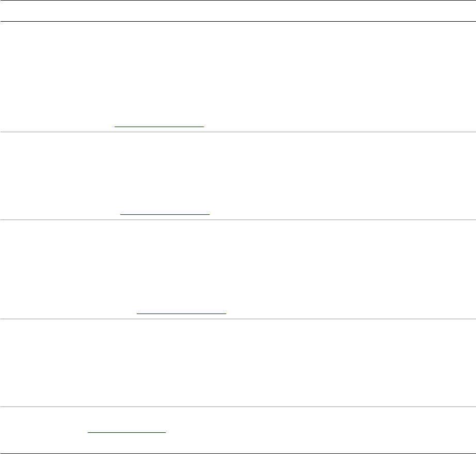Click the bottom border line of the table
Viewport: 476px width, 454px height.
tap(237, 453)
